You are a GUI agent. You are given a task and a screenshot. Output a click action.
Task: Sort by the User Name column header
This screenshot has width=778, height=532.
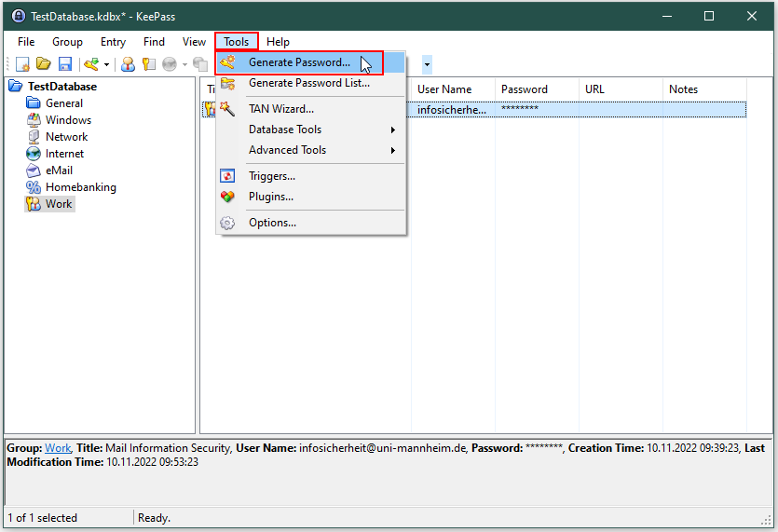click(453, 89)
